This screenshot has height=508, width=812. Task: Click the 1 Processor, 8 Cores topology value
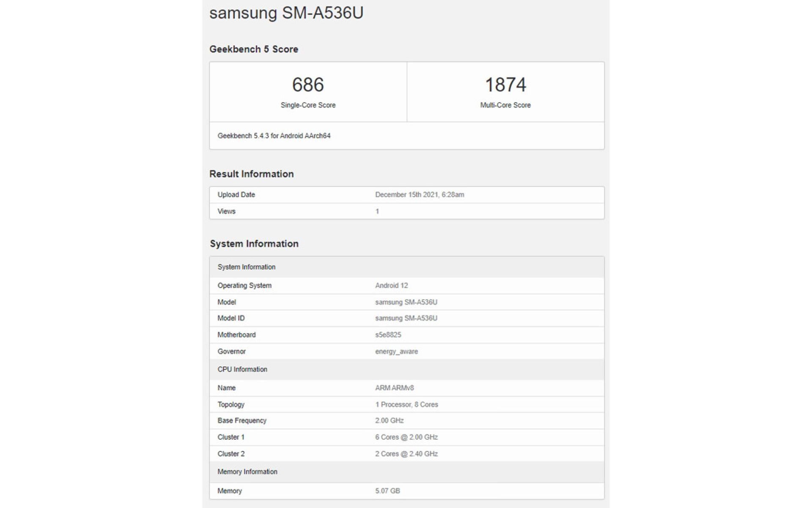pos(406,405)
